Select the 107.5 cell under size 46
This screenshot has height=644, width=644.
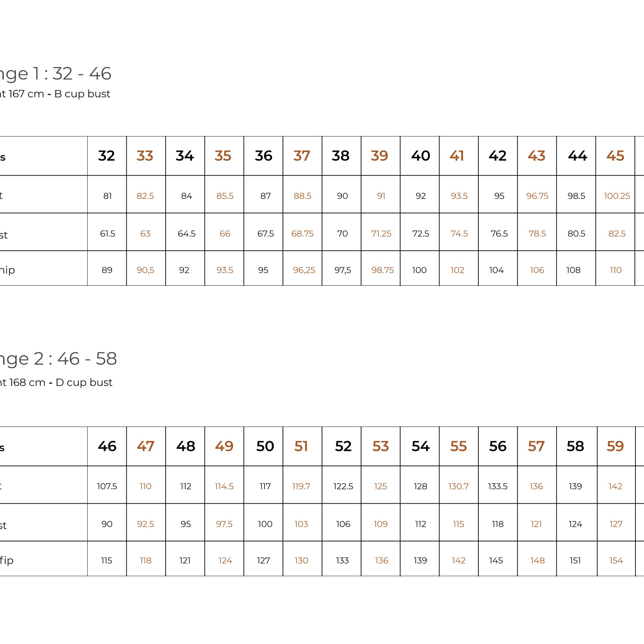click(x=107, y=486)
